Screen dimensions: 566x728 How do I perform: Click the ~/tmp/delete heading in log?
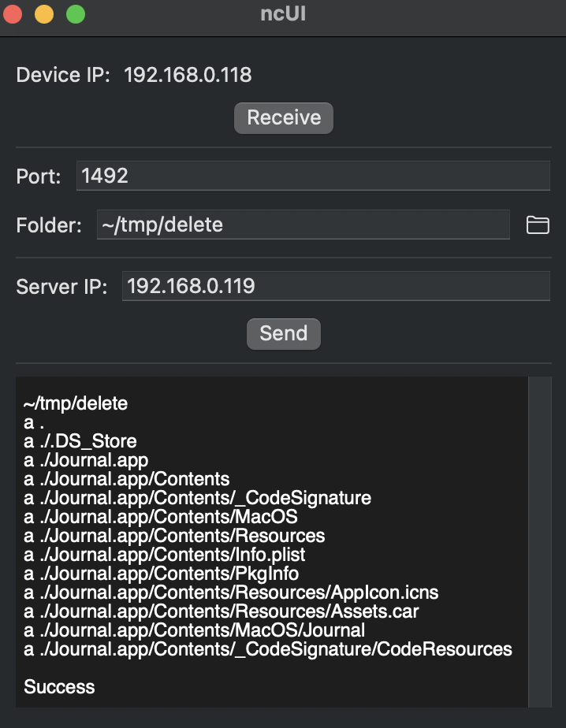click(x=75, y=403)
